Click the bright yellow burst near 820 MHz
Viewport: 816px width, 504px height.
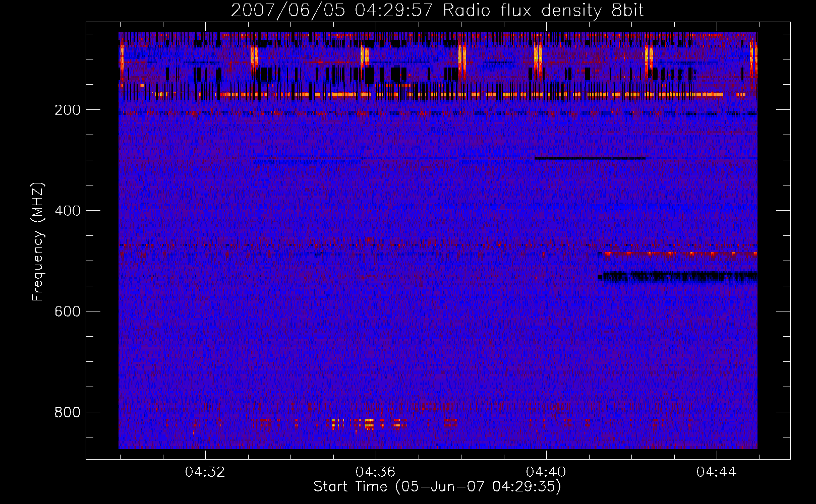coord(370,422)
